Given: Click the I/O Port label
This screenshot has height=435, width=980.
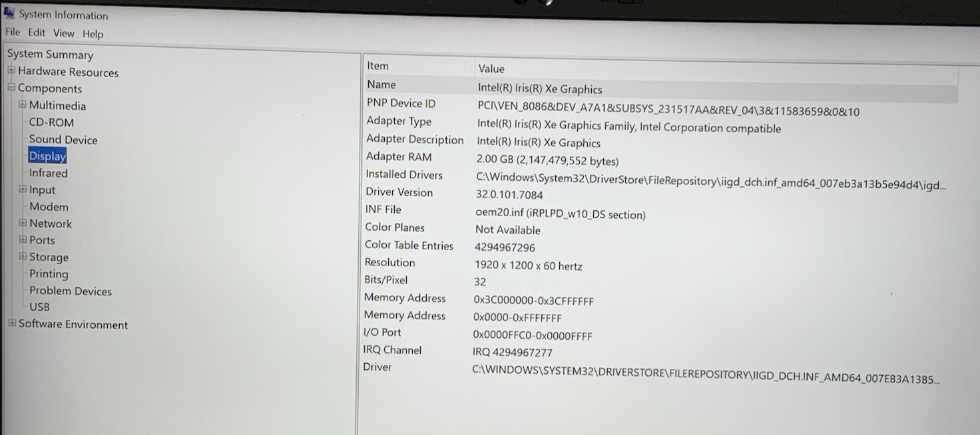Looking at the screenshot, I should 382,332.
